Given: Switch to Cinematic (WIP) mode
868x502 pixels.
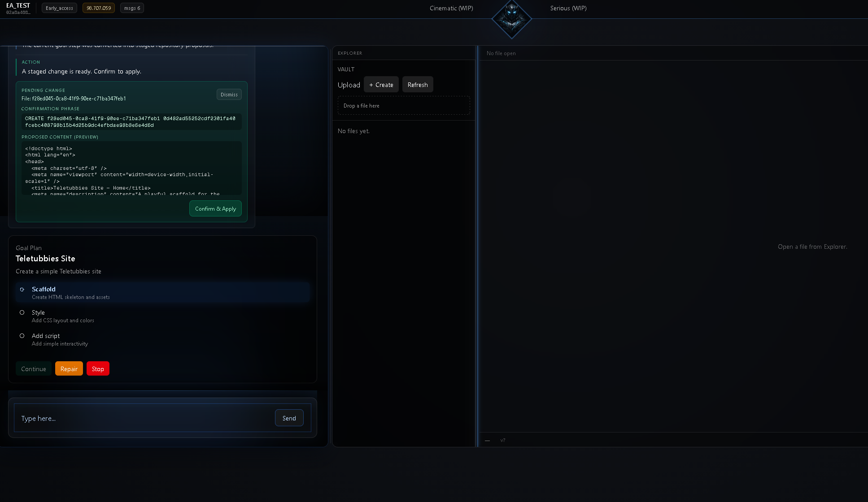Looking at the screenshot, I should tap(451, 8).
